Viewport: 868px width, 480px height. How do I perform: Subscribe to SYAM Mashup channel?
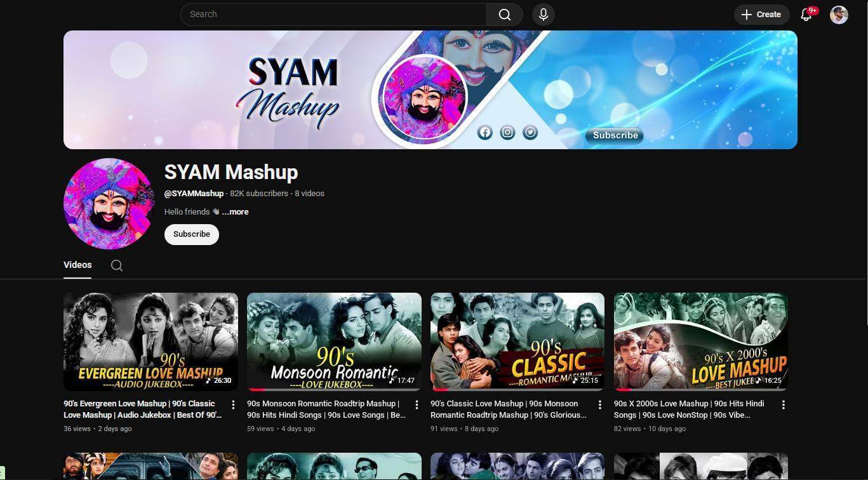click(x=191, y=234)
